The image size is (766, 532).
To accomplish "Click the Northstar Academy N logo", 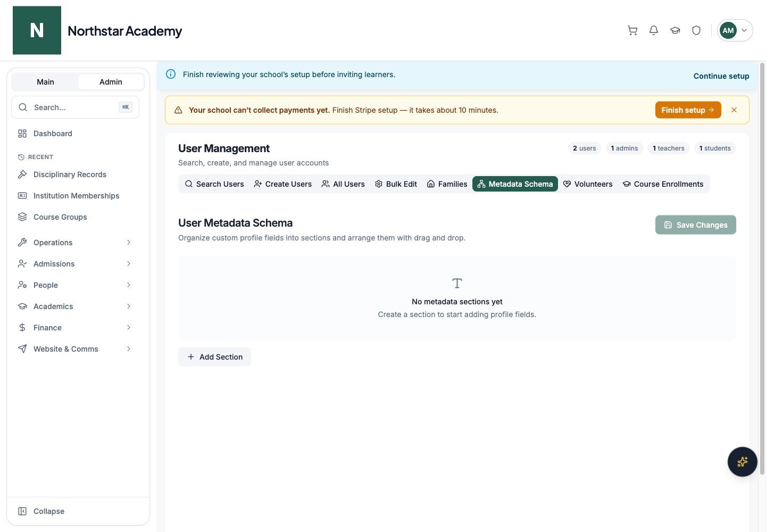I will pyautogui.click(x=37, y=30).
